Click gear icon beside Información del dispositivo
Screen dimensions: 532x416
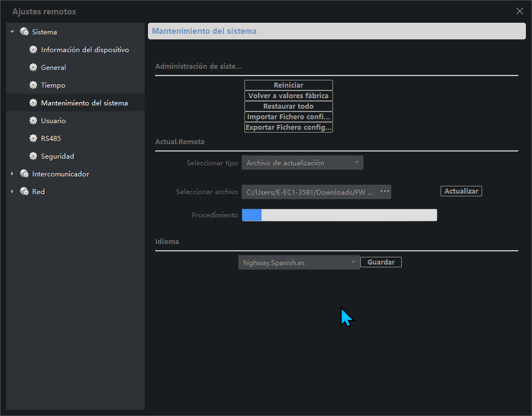33,49
